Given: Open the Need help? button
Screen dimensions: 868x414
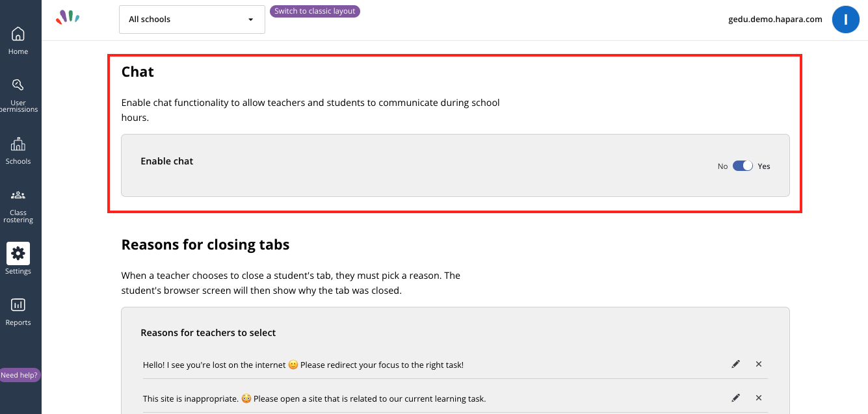Looking at the screenshot, I should point(20,375).
